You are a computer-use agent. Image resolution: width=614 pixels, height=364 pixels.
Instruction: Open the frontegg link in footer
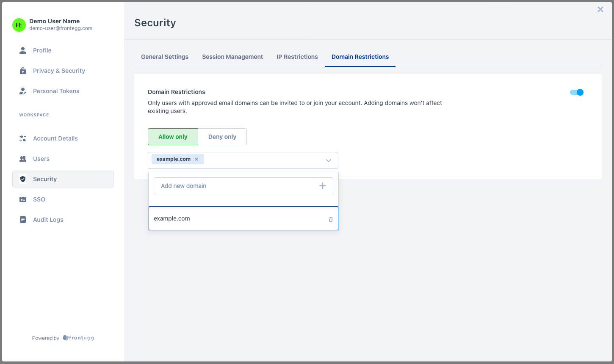click(x=79, y=338)
